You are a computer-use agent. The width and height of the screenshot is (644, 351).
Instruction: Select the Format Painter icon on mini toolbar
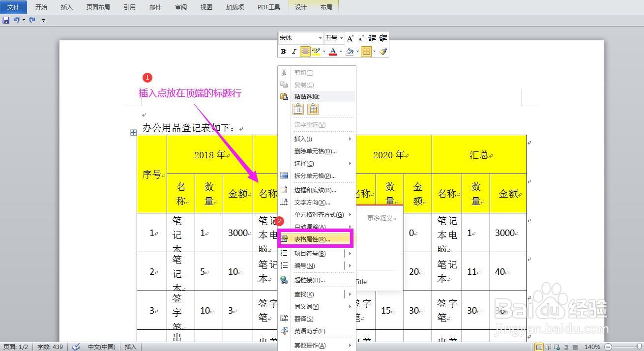[x=383, y=51]
